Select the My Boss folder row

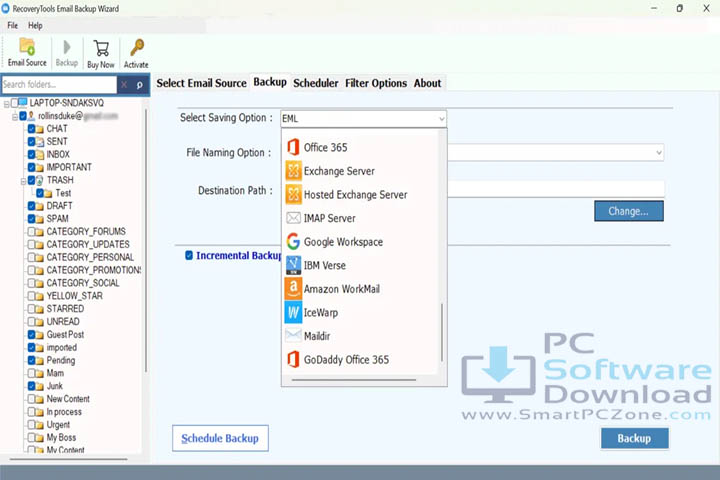(61, 437)
